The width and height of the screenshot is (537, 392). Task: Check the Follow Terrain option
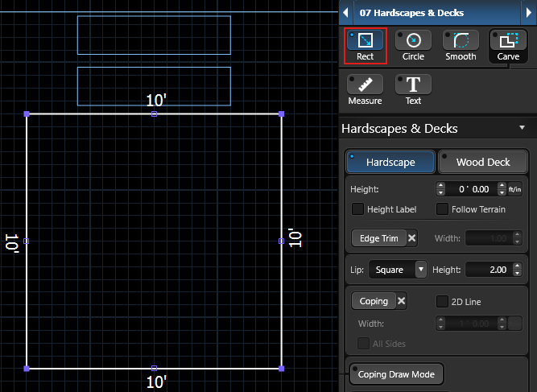(x=443, y=209)
